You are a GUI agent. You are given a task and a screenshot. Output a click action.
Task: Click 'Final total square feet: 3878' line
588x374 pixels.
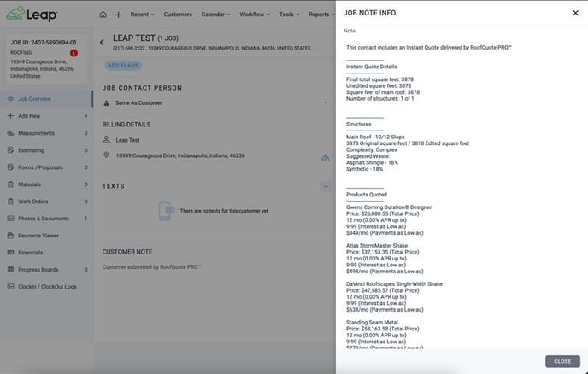click(379, 79)
